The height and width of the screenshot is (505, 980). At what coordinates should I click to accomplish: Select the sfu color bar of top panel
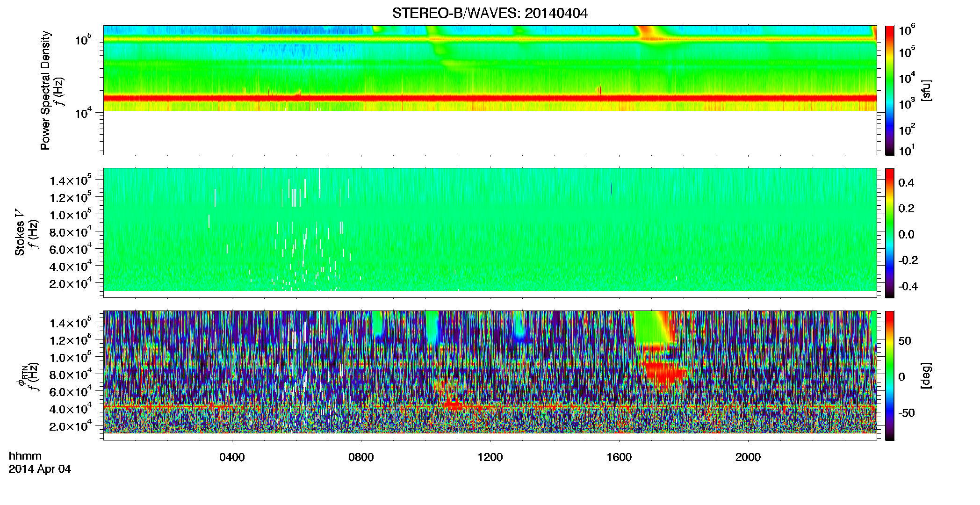890,90
